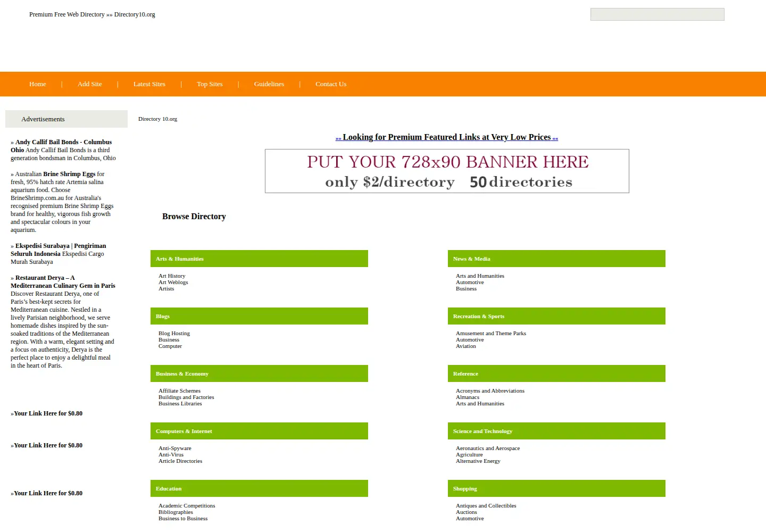
Task: Select Business under News & Media
Action: (466, 289)
